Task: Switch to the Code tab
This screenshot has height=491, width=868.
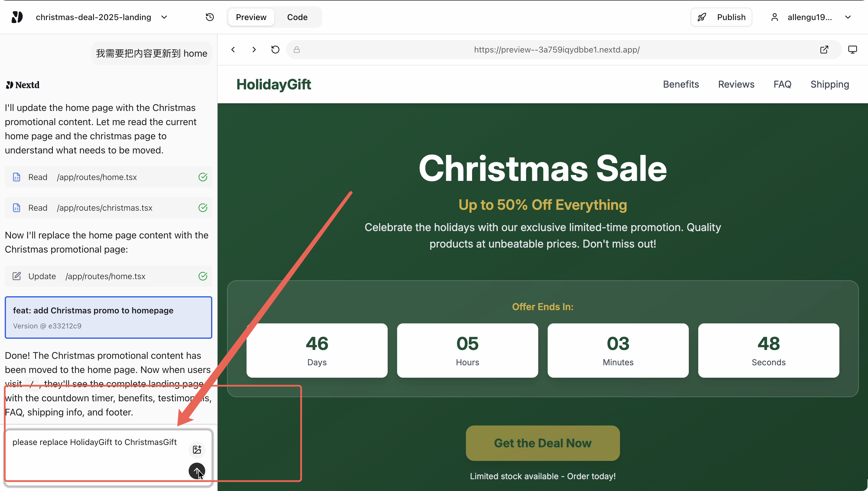Action: pos(297,17)
